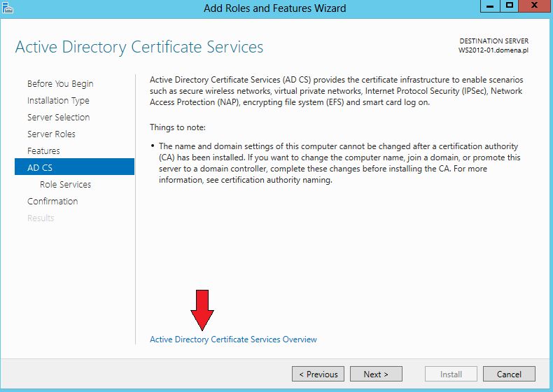This screenshot has height=392, width=553.
Task: Click the greyed-out Install button
Action: click(451, 374)
